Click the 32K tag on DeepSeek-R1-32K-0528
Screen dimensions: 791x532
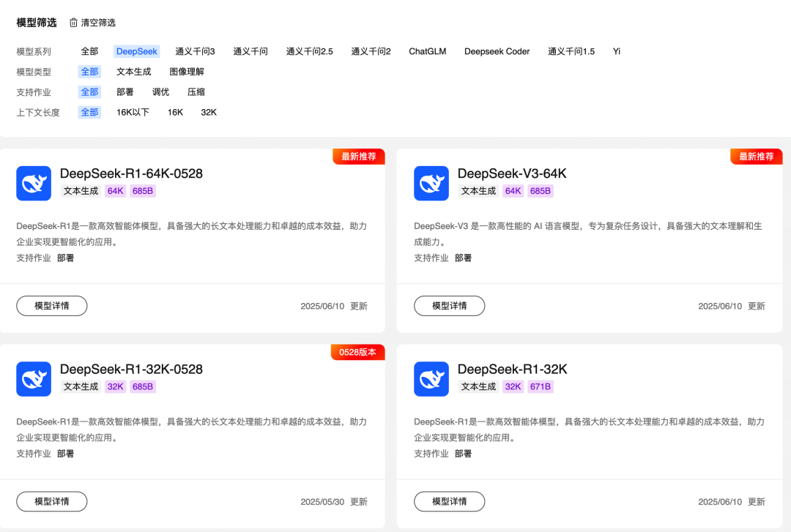116,387
